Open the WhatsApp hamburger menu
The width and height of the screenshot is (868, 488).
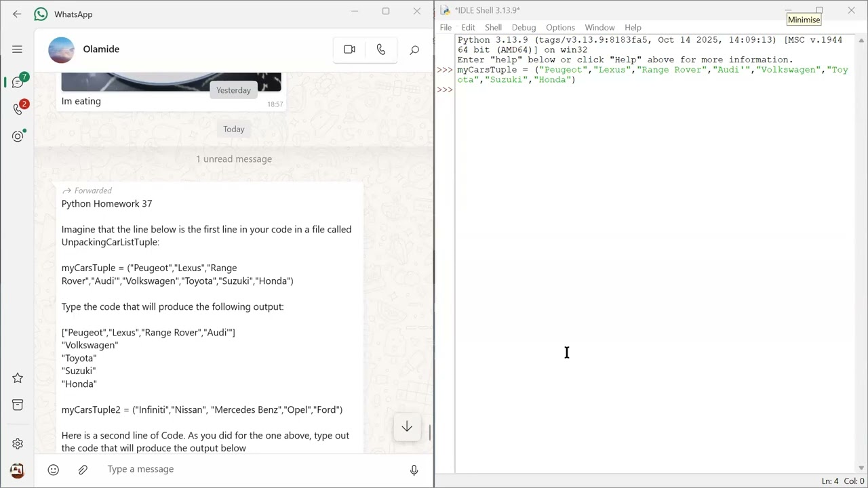click(x=17, y=49)
